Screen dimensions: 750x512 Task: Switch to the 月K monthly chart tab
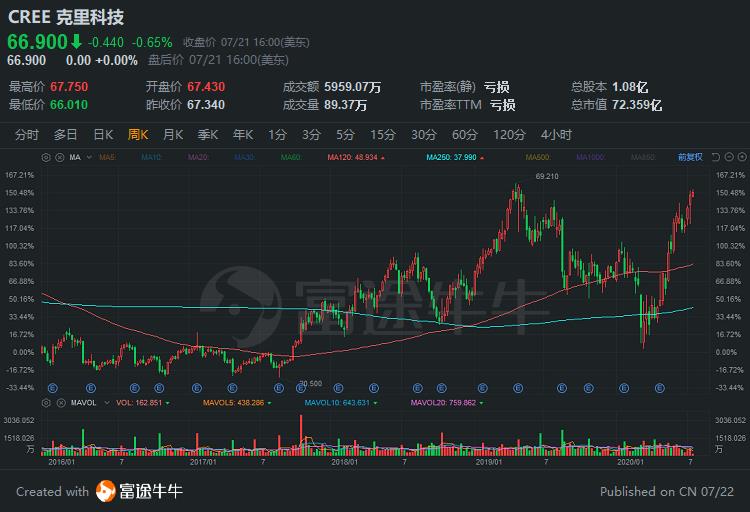(x=173, y=135)
